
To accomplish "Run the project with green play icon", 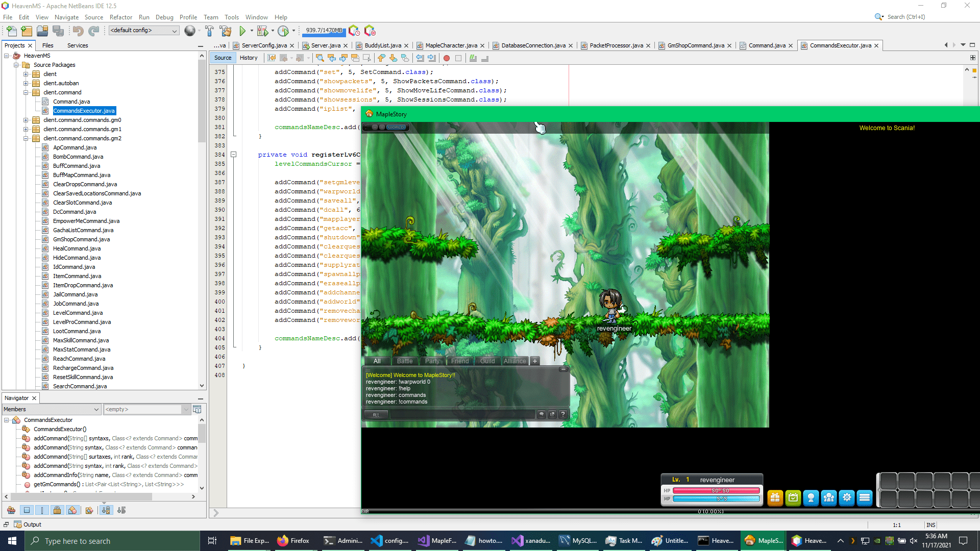I will coord(243,31).
